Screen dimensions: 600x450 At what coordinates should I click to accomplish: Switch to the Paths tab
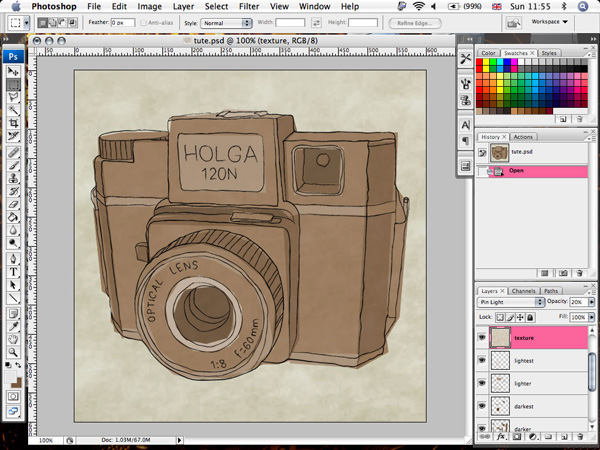(551, 291)
